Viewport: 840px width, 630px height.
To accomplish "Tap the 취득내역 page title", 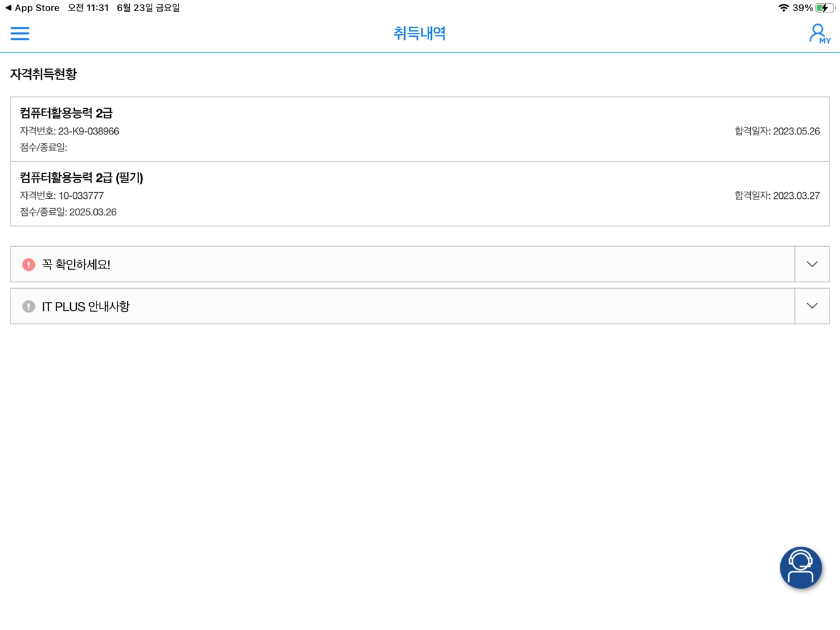I will (x=419, y=33).
